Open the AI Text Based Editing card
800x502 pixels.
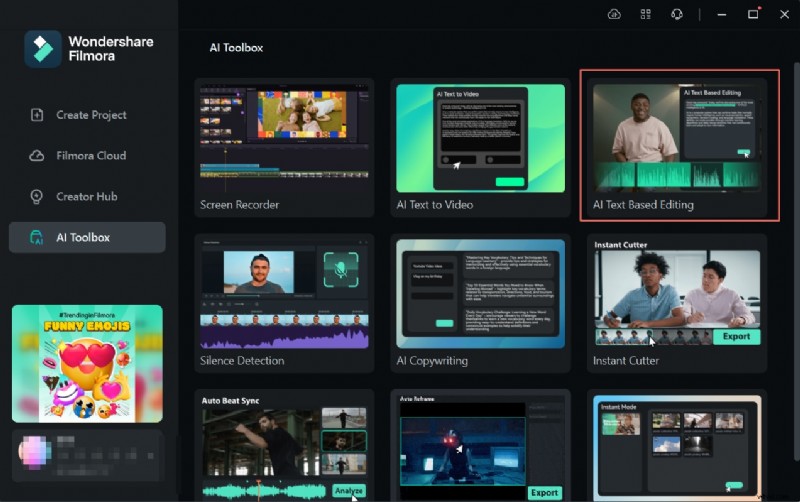coord(678,146)
